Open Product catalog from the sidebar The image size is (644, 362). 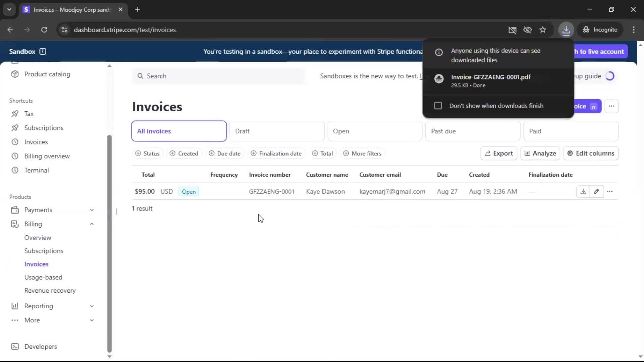(47, 74)
